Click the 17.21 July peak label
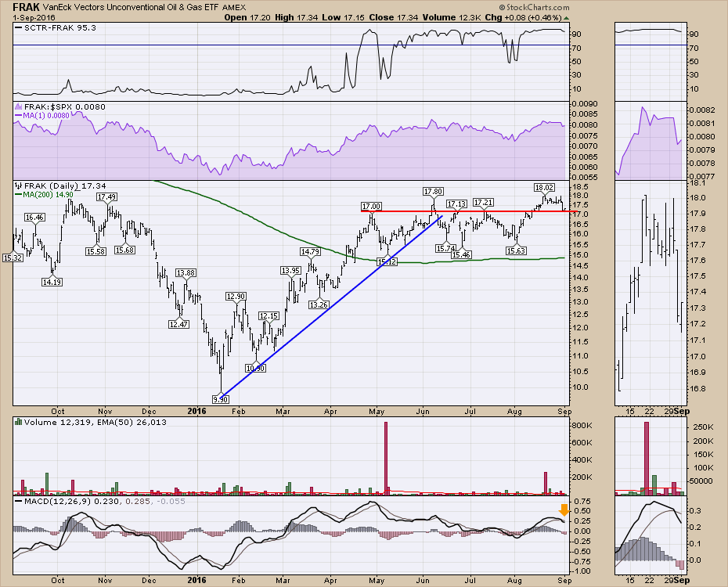The width and height of the screenshot is (728, 587). pos(483,202)
